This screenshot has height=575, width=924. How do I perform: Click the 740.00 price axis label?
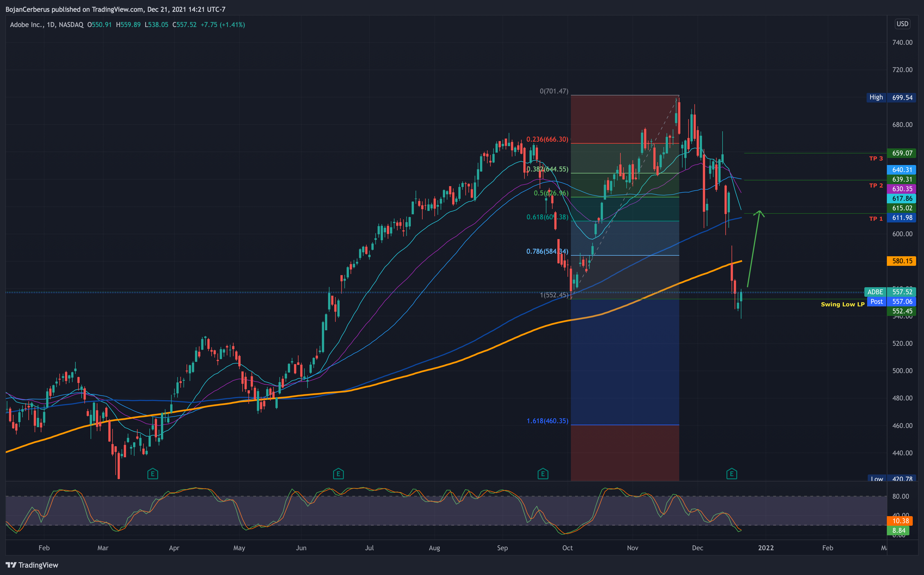tap(902, 42)
